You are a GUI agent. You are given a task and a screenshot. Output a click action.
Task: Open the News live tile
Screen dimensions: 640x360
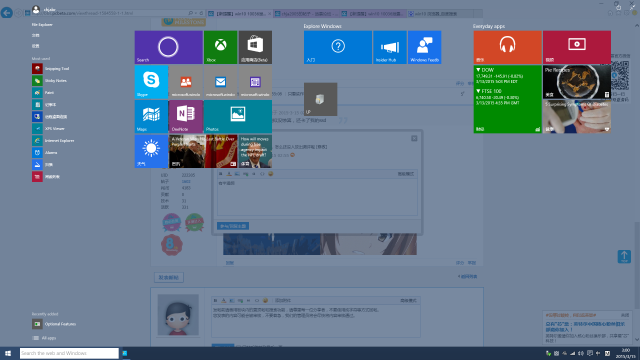[x=203, y=151]
